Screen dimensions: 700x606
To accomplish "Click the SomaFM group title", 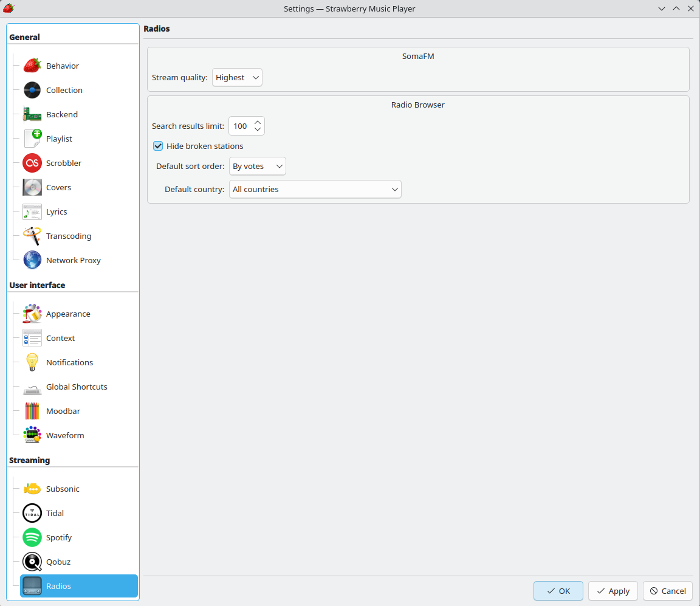I will (418, 57).
